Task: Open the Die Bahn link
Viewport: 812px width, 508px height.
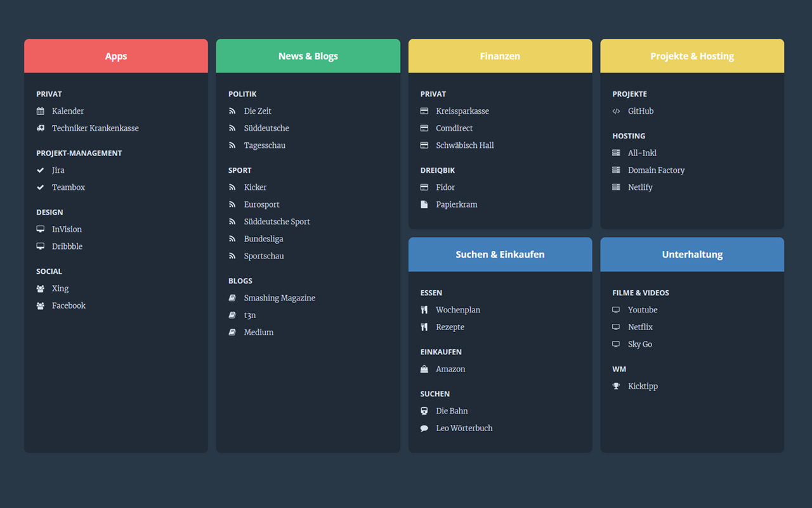Action: tap(452, 411)
